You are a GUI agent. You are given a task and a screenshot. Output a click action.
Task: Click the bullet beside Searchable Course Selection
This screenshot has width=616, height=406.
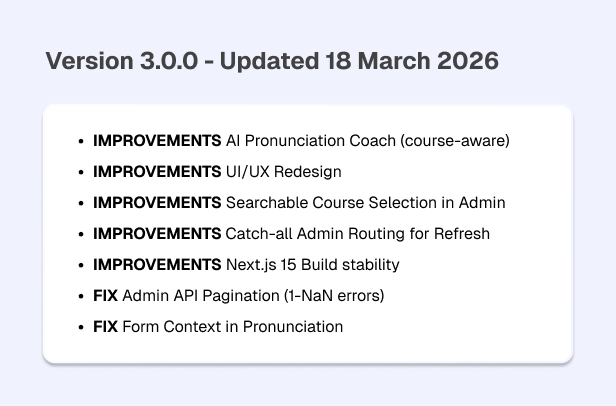80,204
